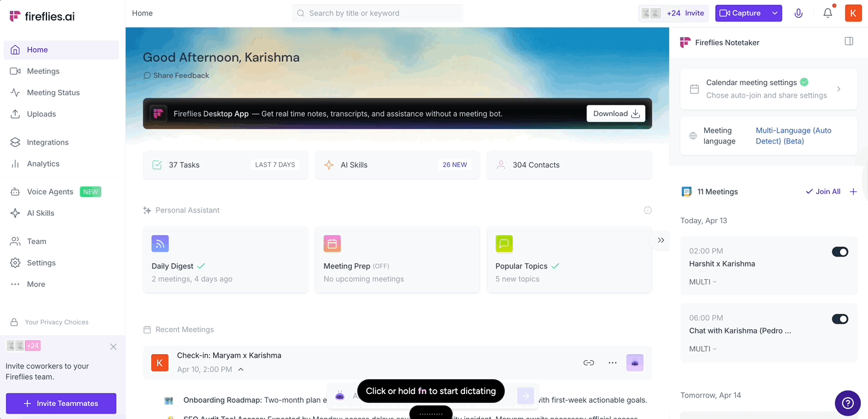Click the fireflies.ai logo
Viewport: 868px width, 419px height.
[x=42, y=16]
